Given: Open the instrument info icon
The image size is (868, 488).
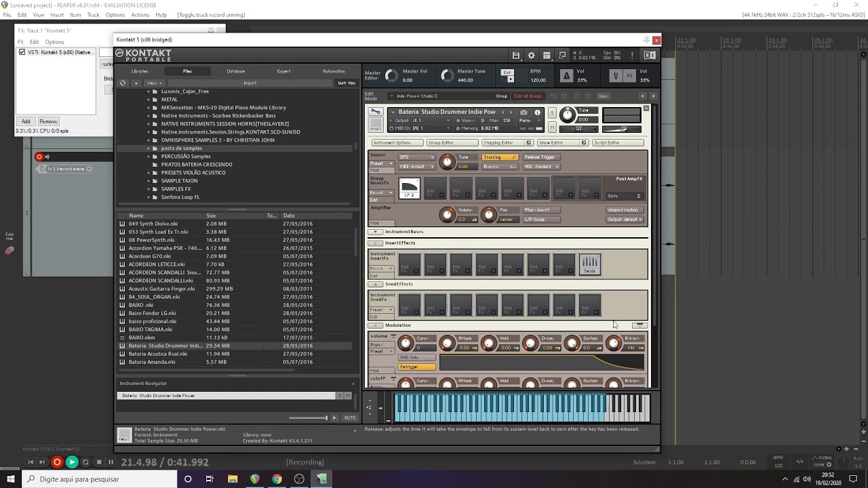Looking at the screenshot, I should (x=538, y=113).
